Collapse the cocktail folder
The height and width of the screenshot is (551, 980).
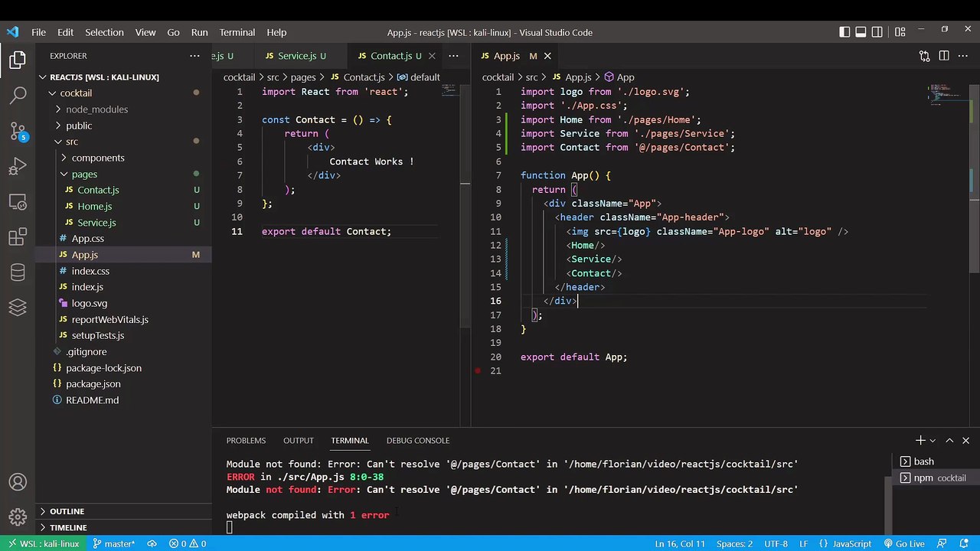click(x=52, y=93)
